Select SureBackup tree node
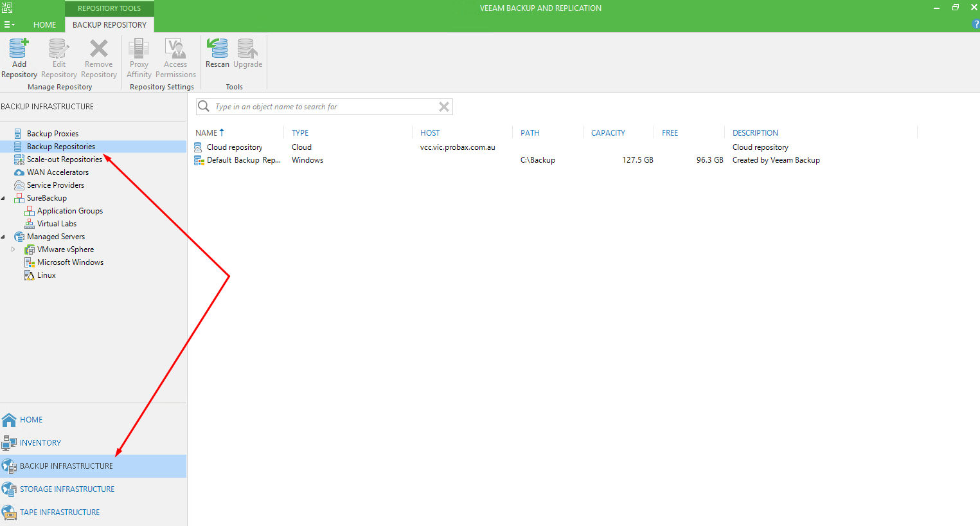Image resolution: width=980 pixels, height=526 pixels. 47,198
